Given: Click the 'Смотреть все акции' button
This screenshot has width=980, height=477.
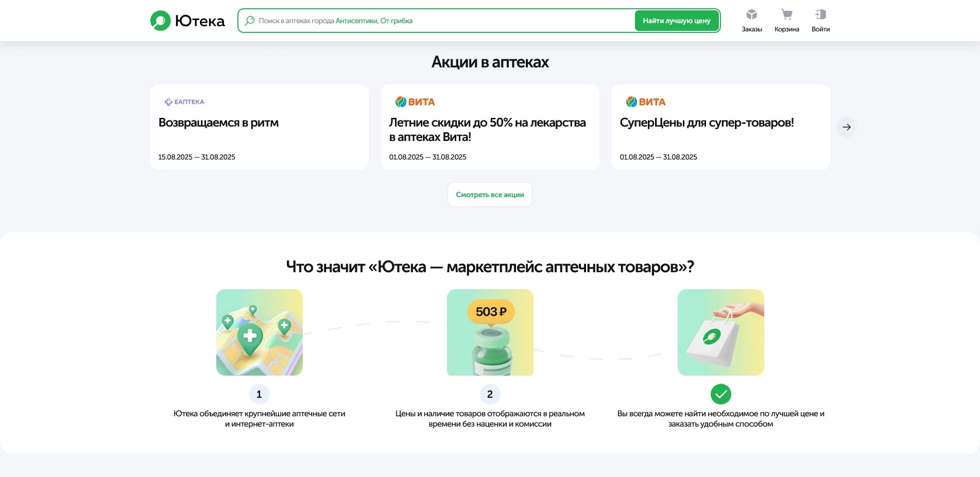Looking at the screenshot, I should [490, 195].
